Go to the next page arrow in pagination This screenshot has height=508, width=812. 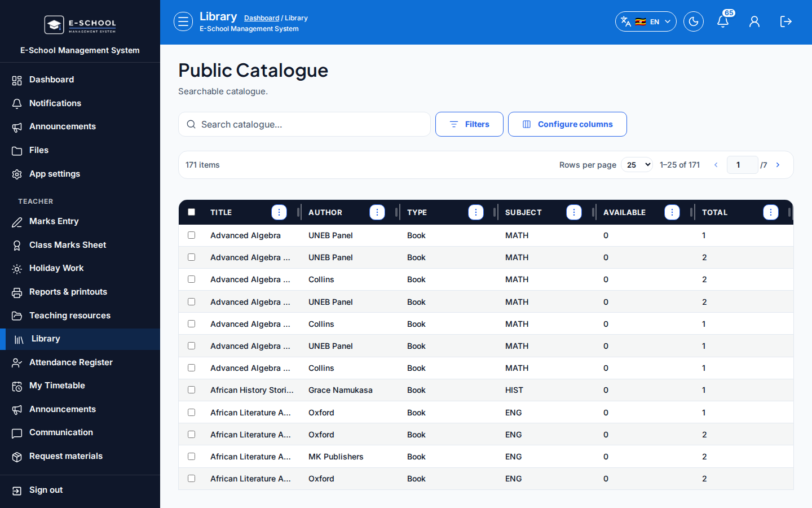(x=778, y=165)
